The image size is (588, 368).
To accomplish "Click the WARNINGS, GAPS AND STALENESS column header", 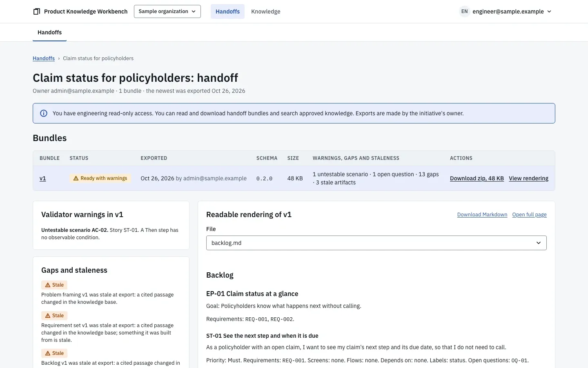I will 356,158.
